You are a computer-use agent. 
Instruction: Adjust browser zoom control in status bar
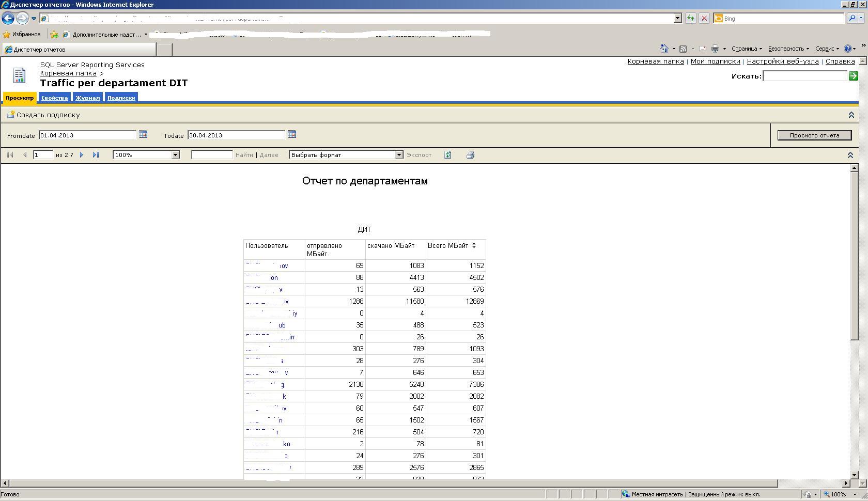coord(838,494)
